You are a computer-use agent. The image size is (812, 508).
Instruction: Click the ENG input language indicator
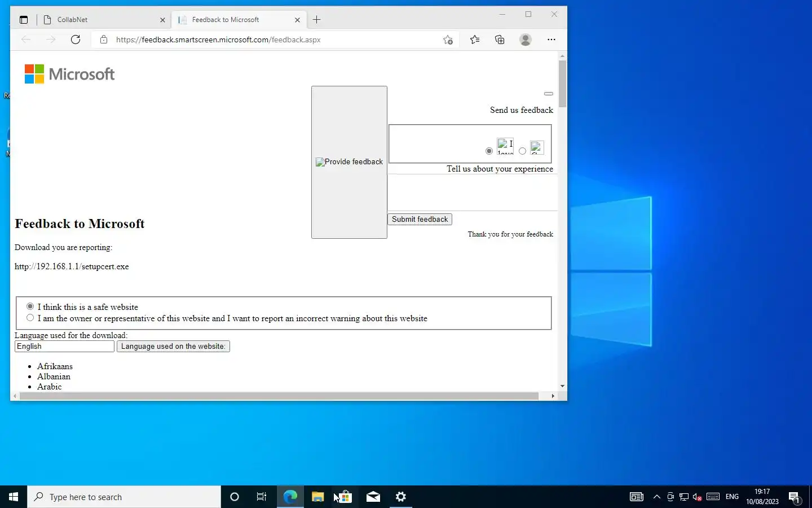coord(732,497)
